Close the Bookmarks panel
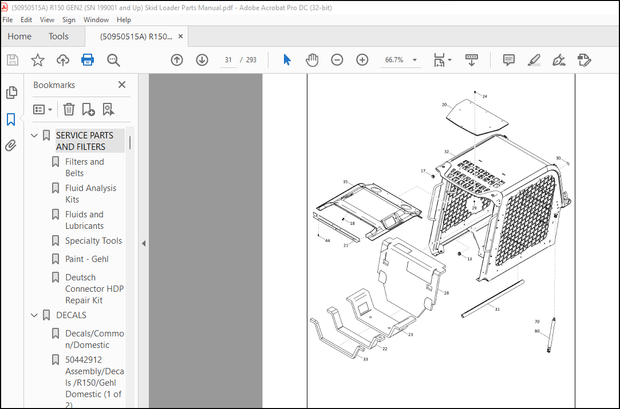Viewport: 620px width, 409px height. (x=122, y=85)
